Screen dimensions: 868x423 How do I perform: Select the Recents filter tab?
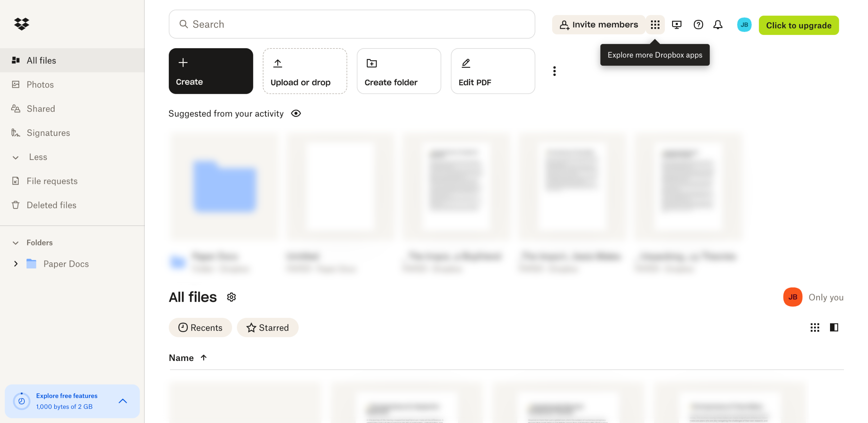(200, 327)
